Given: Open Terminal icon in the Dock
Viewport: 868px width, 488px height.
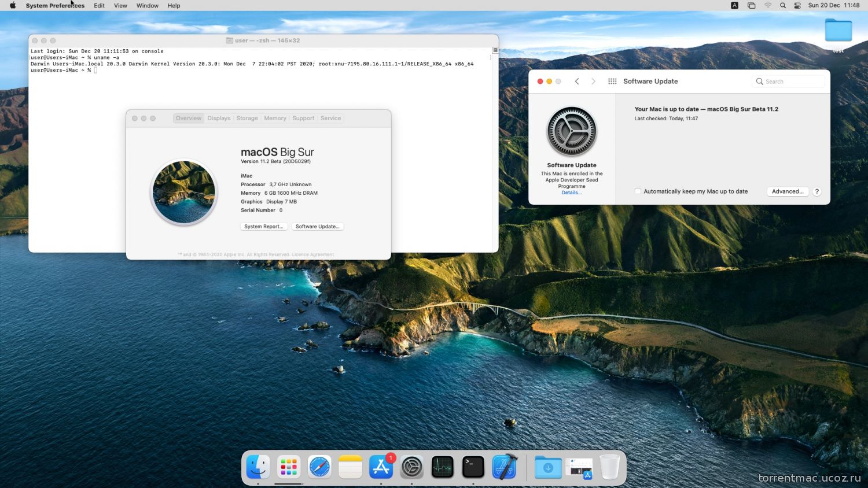Looking at the screenshot, I should (x=473, y=467).
